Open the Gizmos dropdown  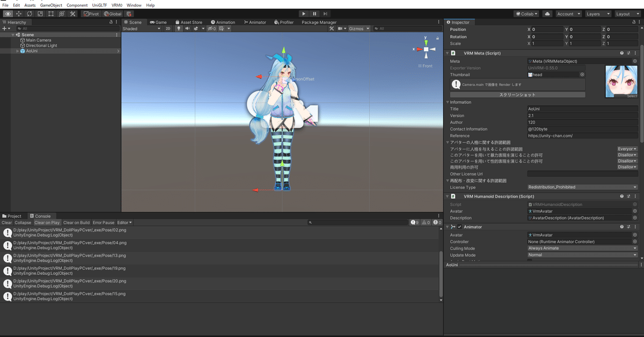[359, 28]
